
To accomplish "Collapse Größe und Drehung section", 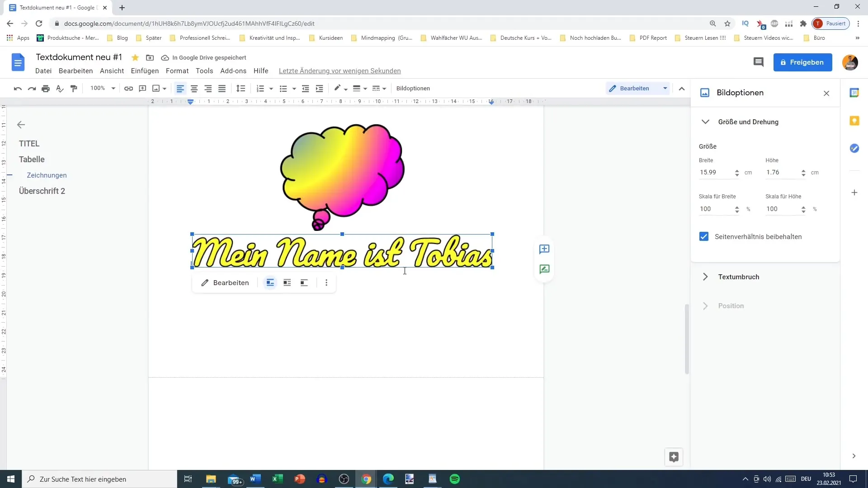I will click(x=705, y=122).
